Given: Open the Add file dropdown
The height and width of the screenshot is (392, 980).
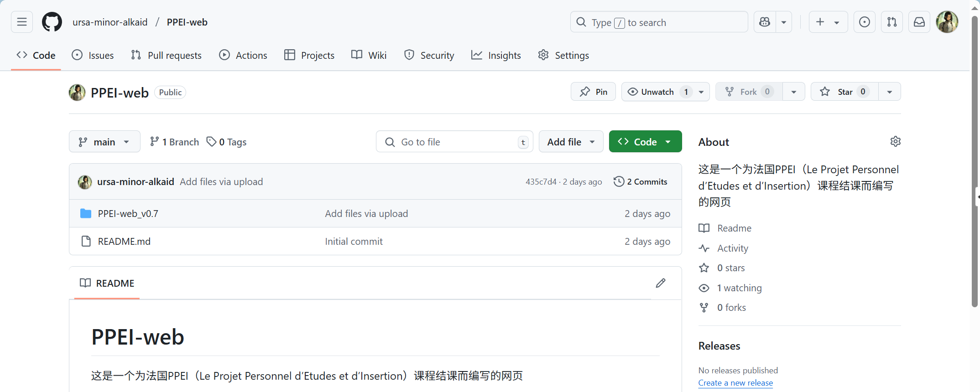Looking at the screenshot, I should pos(571,142).
